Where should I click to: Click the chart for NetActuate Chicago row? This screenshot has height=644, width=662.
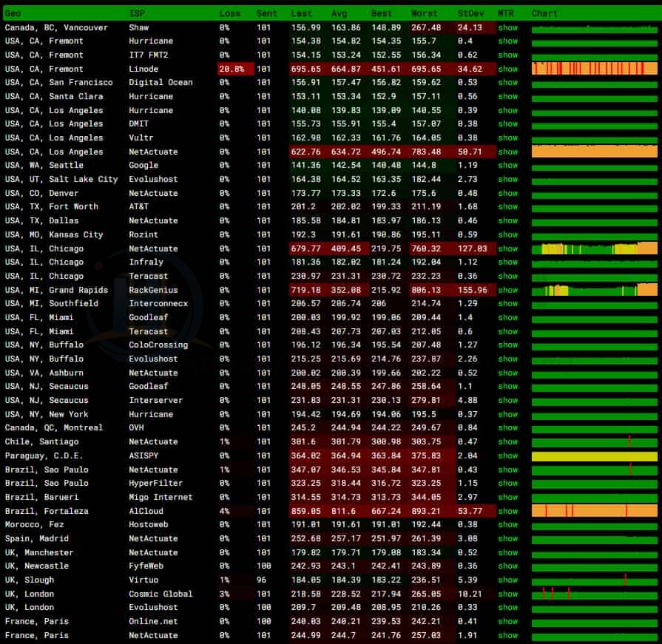point(594,248)
